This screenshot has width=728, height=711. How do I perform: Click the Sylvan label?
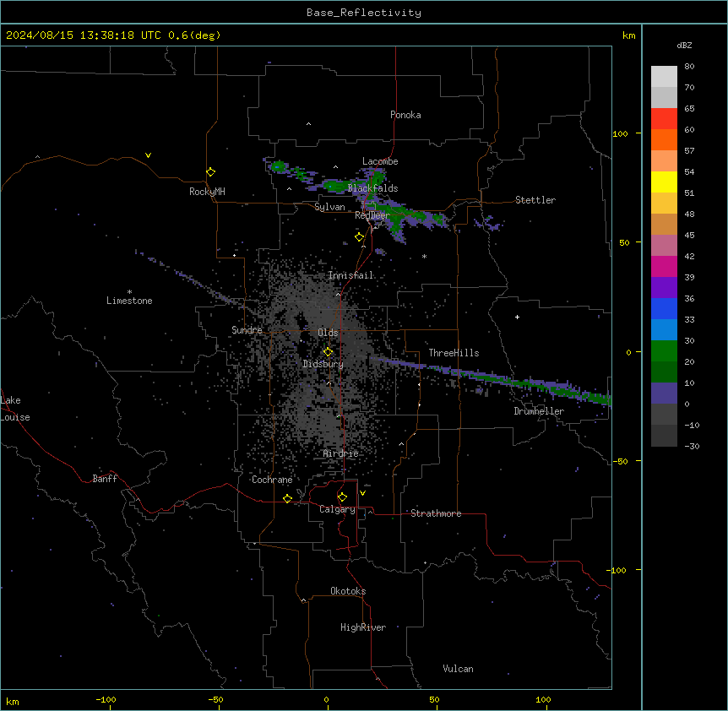(329, 207)
